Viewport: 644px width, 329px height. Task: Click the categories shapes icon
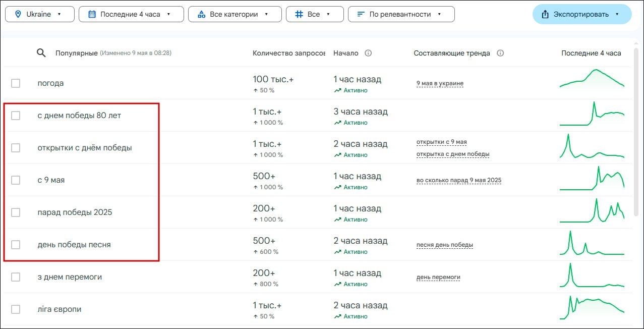201,14
